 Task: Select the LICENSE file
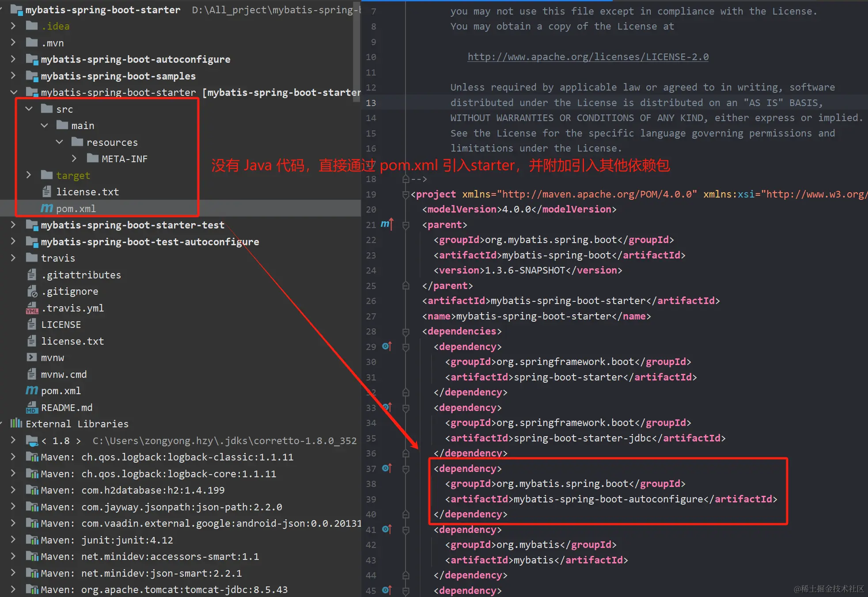[61, 324]
